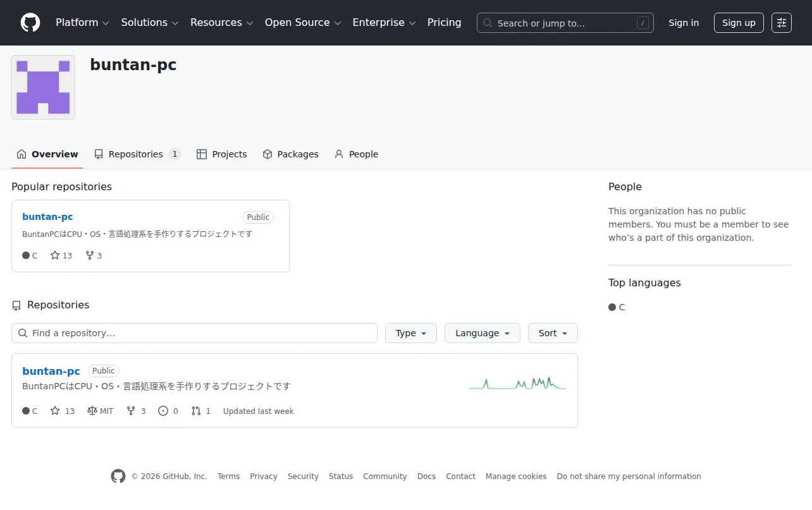Screen dimensions: 812x510
Task: Open the footer Privacy link
Action: click(264, 477)
